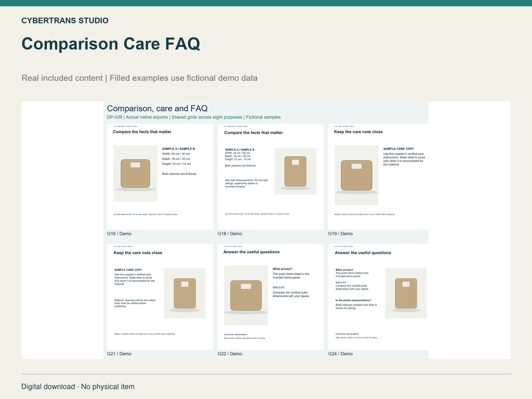Click the "G18 / Demo" caption
This screenshot has height=399, width=532.
coord(230,234)
